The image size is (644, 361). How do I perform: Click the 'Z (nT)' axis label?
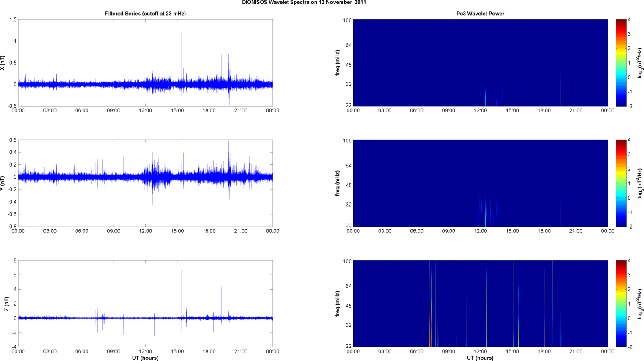point(6,304)
